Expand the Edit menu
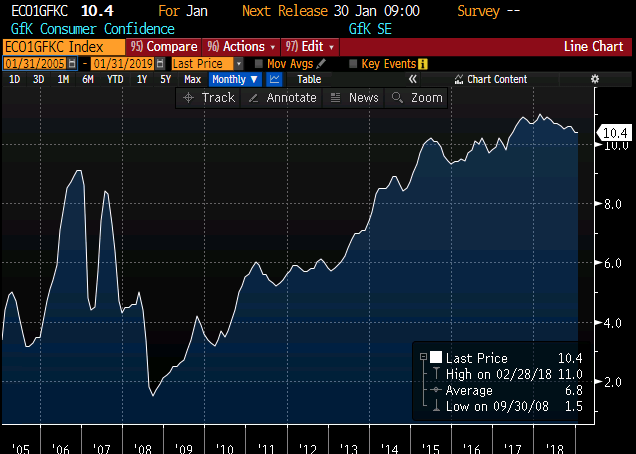Screen dimensions: 636x454 point(310,47)
